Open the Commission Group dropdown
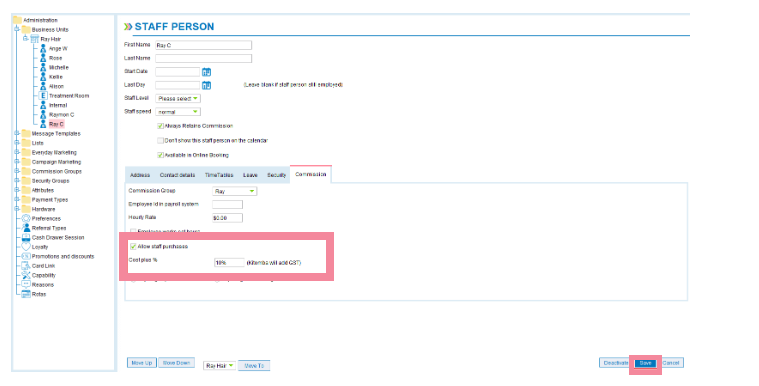The width and height of the screenshot is (759, 386). [234, 191]
